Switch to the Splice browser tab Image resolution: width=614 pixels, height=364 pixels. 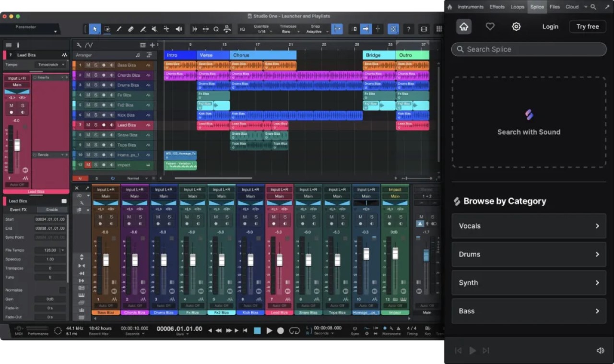(x=537, y=7)
